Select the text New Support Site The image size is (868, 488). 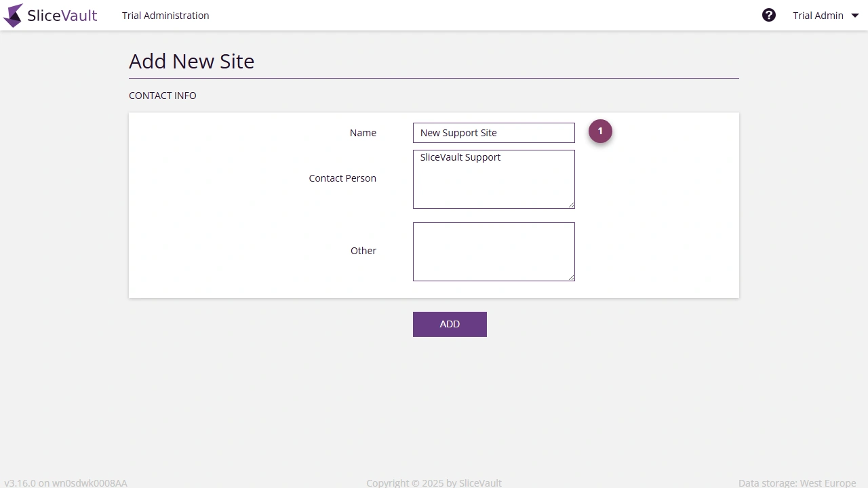pos(458,132)
